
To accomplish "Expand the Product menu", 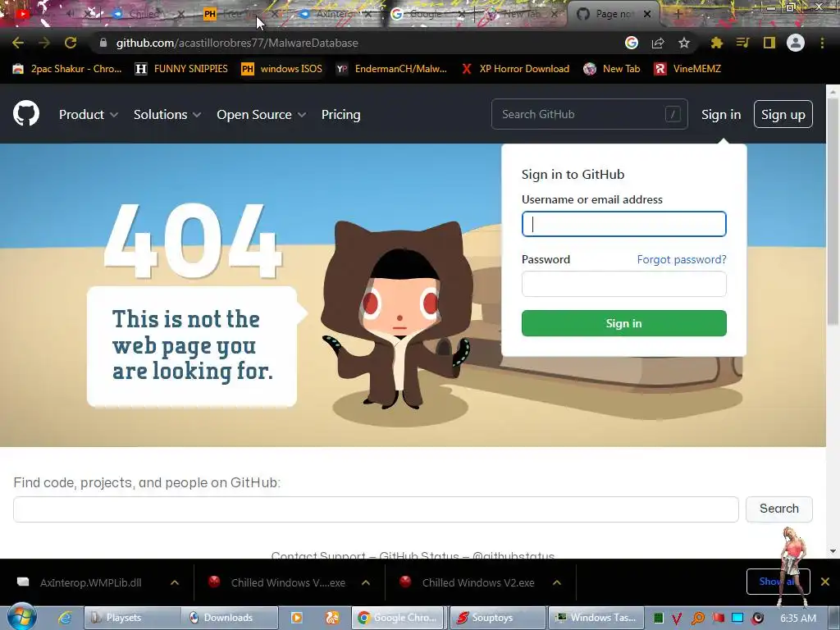I will click(89, 114).
